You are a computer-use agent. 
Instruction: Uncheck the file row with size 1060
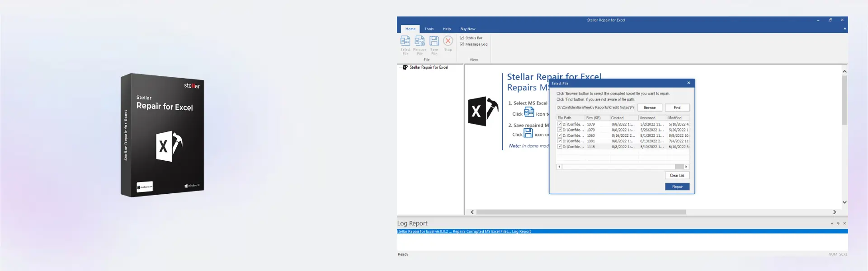click(560, 135)
